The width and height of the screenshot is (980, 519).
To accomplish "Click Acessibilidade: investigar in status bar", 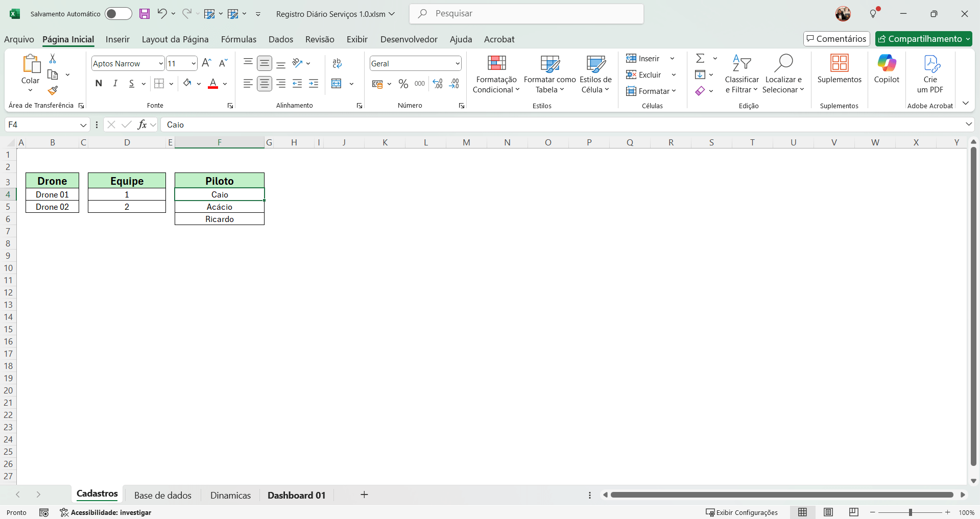I will (106, 512).
